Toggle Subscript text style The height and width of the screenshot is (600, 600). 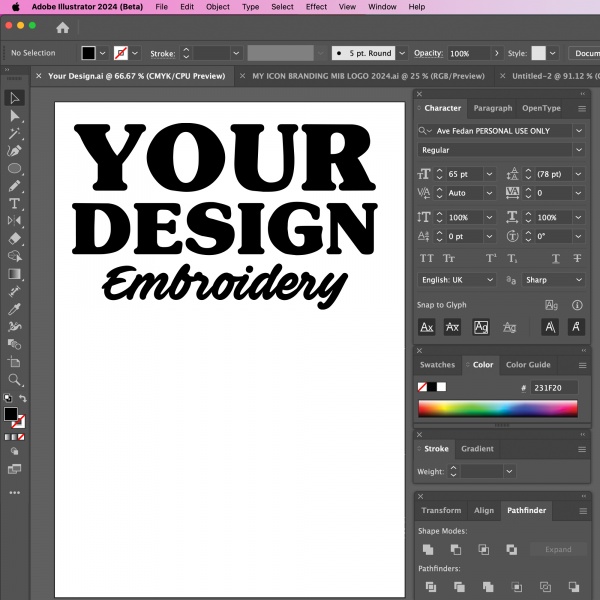[x=512, y=258]
